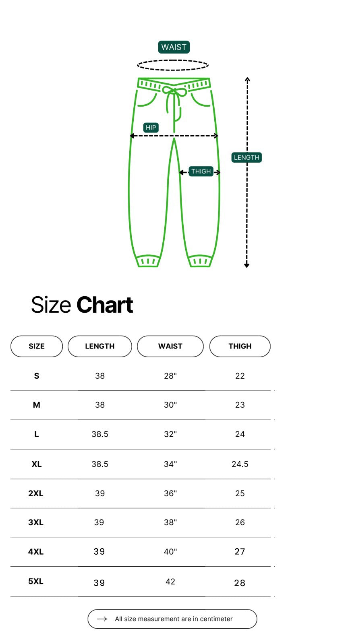Click waist value 32" for size L
The width and height of the screenshot is (348, 644).
click(x=170, y=434)
